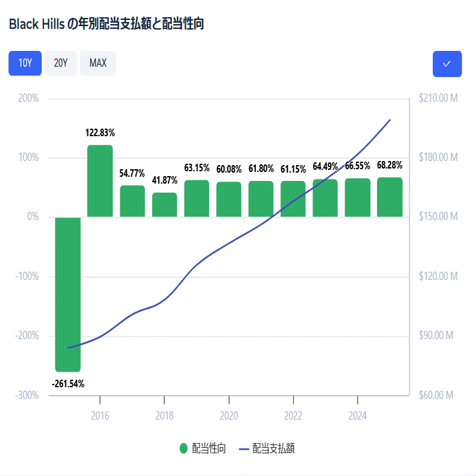This screenshot has height=476, width=476.
Task: Click the 63.15% bar
Action: (x=197, y=199)
